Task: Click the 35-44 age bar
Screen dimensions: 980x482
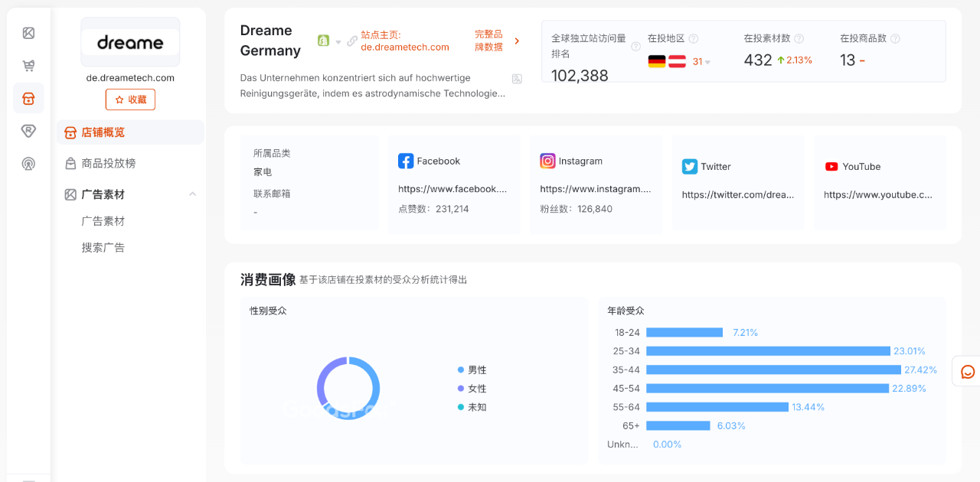Action: click(x=773, y=370)
